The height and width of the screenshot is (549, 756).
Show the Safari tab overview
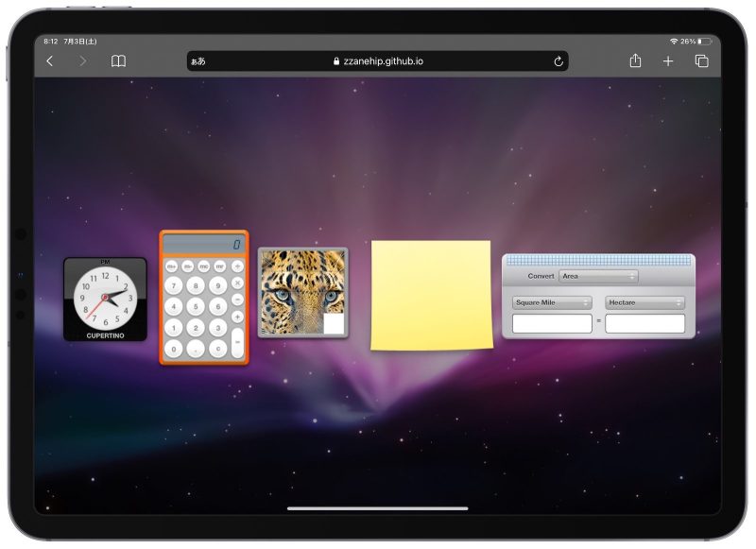pyautogui.click(x=701, y=60)
